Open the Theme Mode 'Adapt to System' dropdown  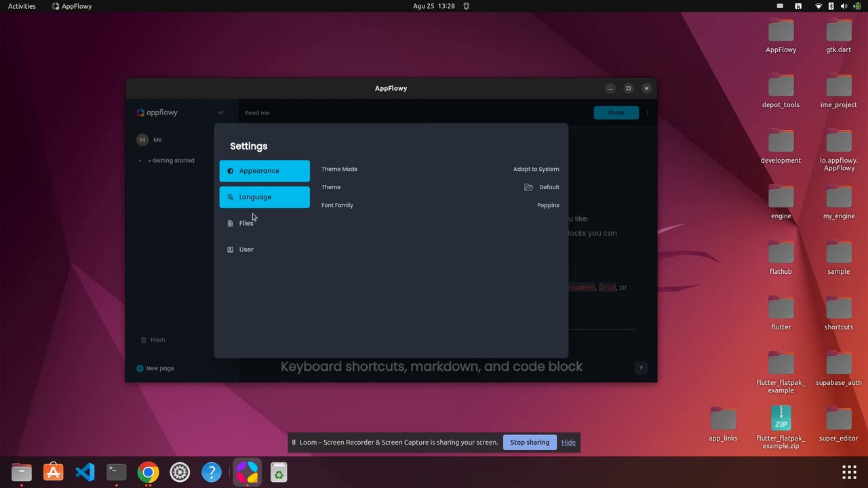536,169
